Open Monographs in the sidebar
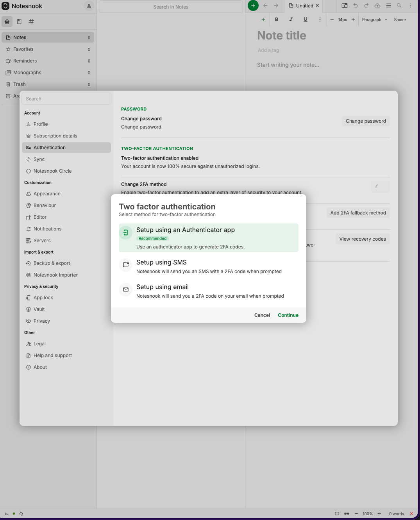The width and height of the screenshot is (420, 520). [x=48, y=73]
